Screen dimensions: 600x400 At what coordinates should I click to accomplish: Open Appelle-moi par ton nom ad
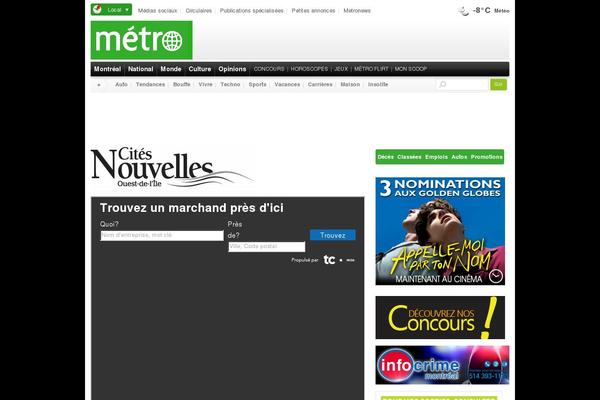tap(440, 231)
